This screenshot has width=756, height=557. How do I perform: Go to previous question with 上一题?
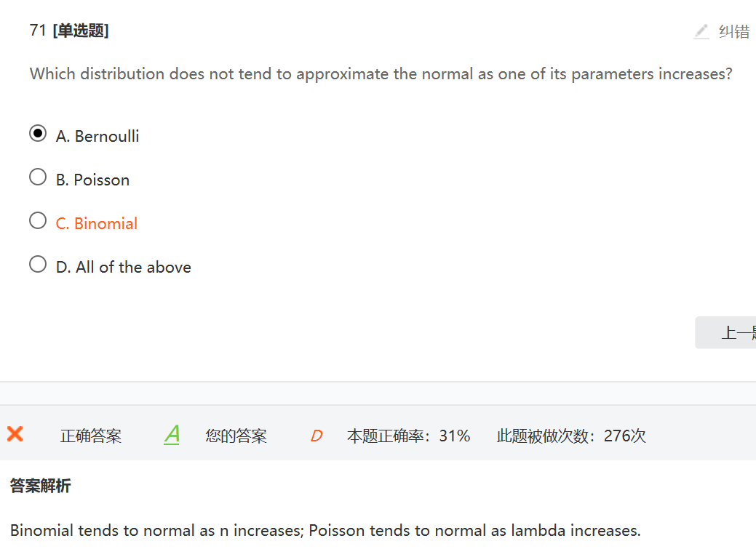[x=731, y=333]
